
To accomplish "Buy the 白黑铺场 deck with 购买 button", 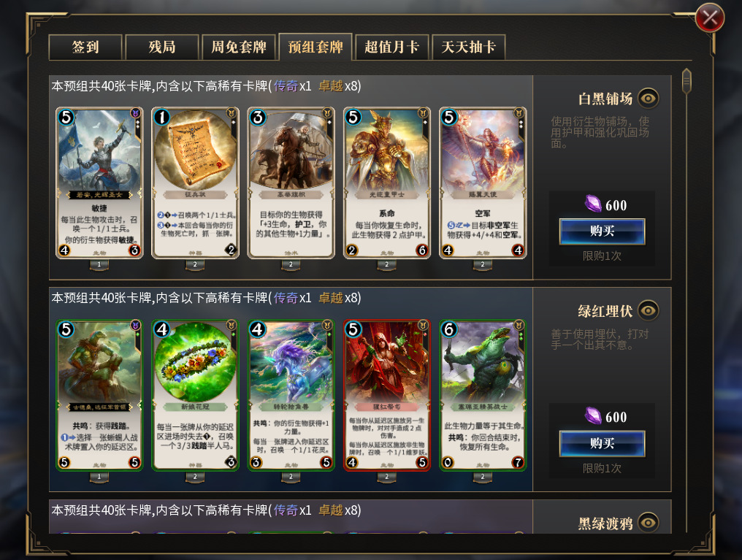I will (602, 231).
